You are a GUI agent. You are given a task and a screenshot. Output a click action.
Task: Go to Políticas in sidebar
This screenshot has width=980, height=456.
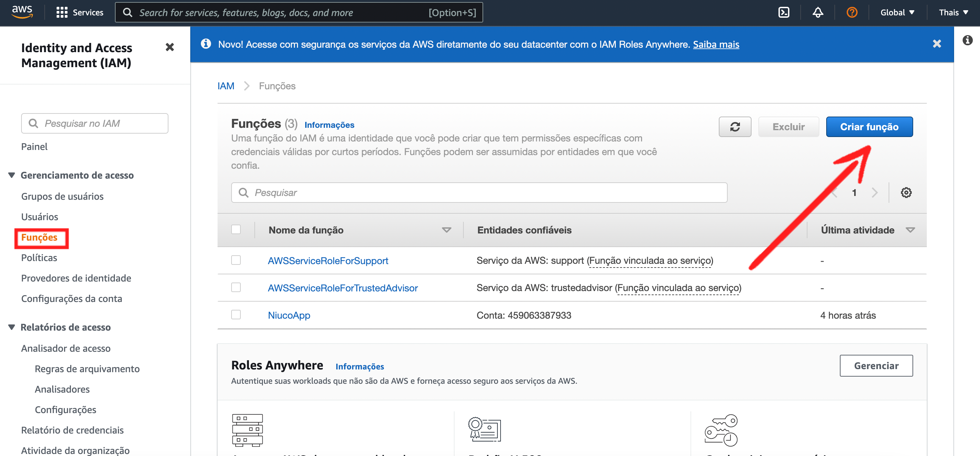click(x=39, y=257)
